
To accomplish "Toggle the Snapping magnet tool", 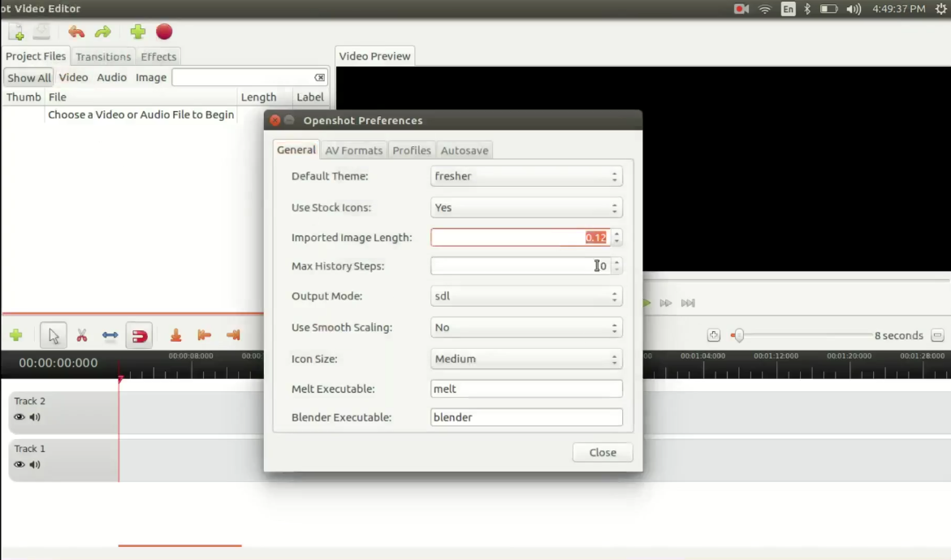I will [x=139, y=335].
